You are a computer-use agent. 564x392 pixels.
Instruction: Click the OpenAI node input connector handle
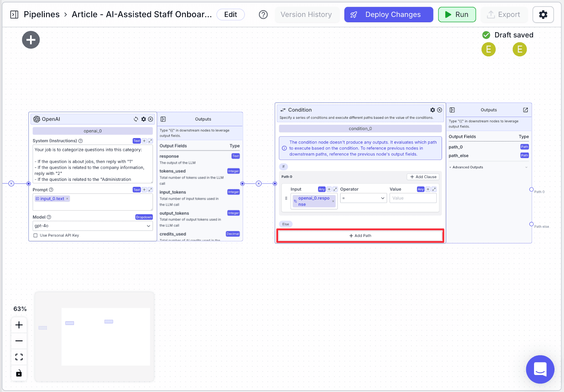click(x=29, y=184)
